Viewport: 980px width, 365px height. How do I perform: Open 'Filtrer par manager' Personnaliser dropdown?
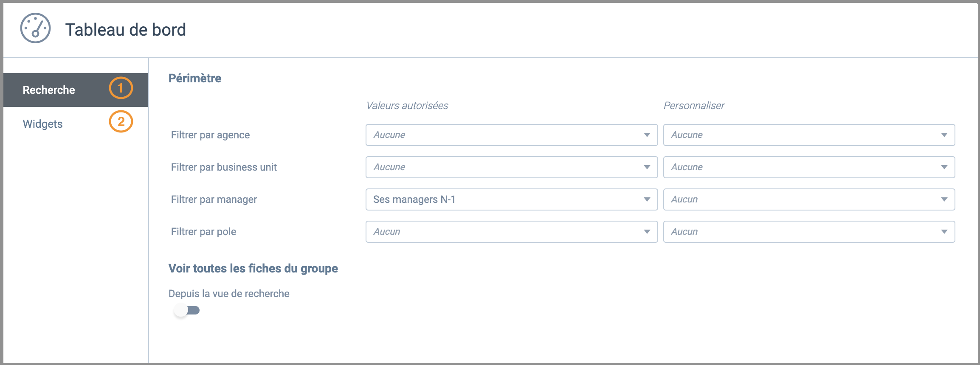coord(809,199)
